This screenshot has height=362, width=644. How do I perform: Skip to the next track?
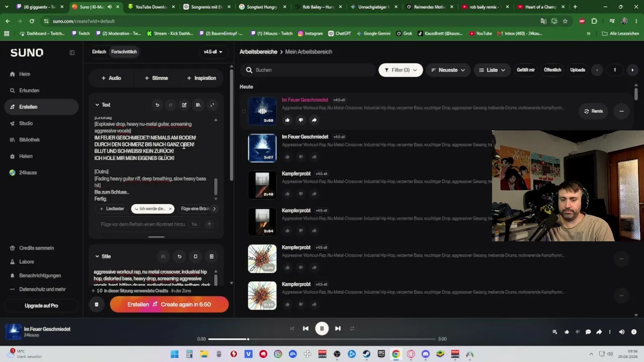tap(338, 329)
